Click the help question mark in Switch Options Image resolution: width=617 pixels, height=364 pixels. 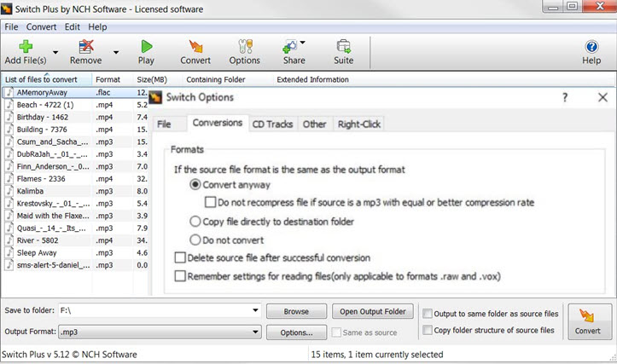coord(565,97)
